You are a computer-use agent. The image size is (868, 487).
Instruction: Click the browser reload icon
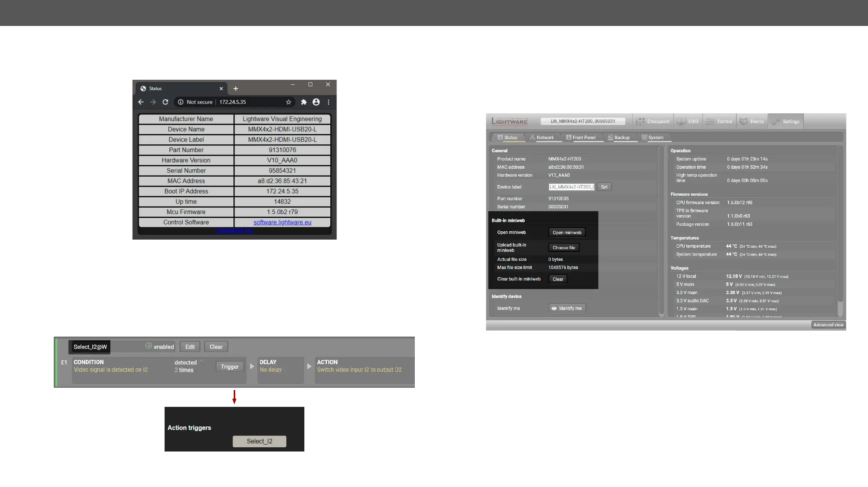point(165,102)
